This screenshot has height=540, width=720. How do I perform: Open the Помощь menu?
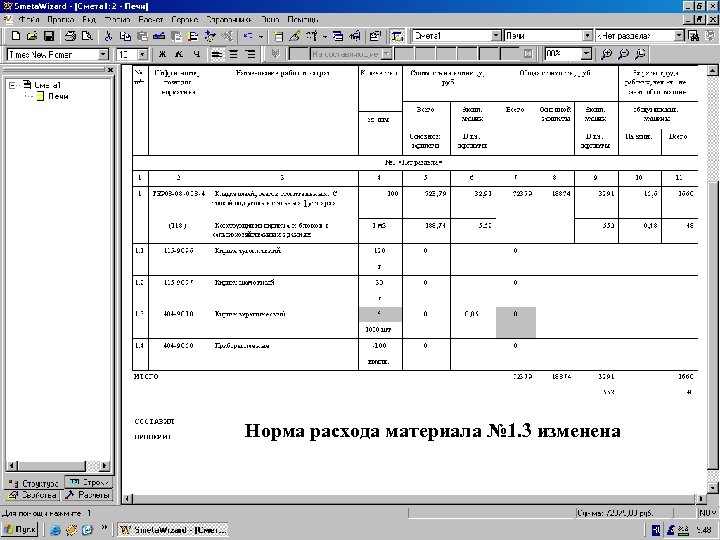pos(303,20)
